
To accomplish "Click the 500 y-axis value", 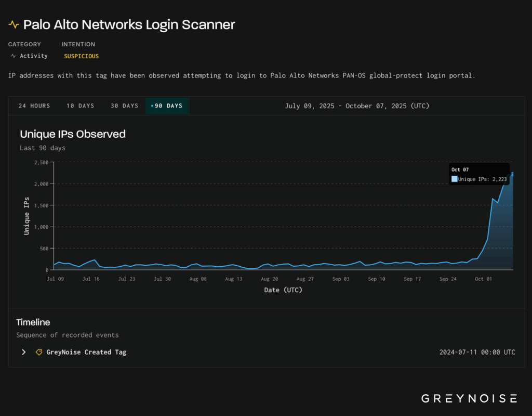I will [x=45, y=249].
